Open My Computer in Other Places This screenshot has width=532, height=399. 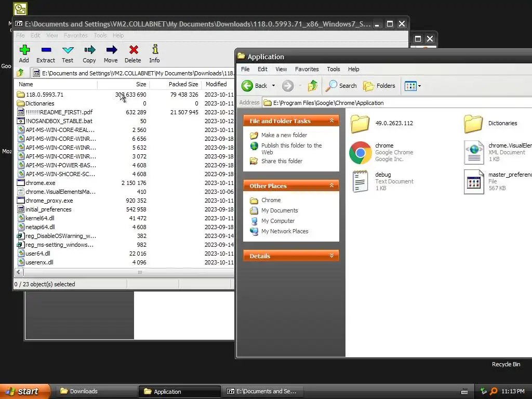point(278,221)
